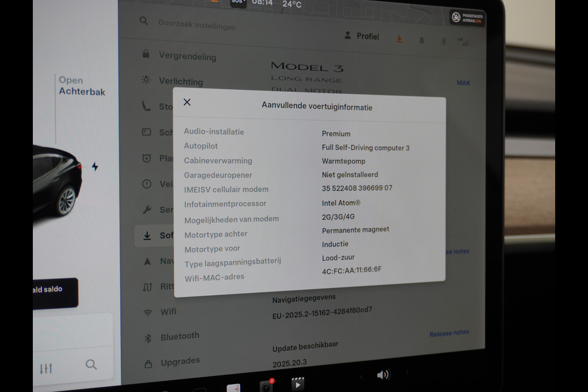This screenshot has height=392, width=588.
Task: Tap the volume speaker icon
Action: [x=383, y=375]
